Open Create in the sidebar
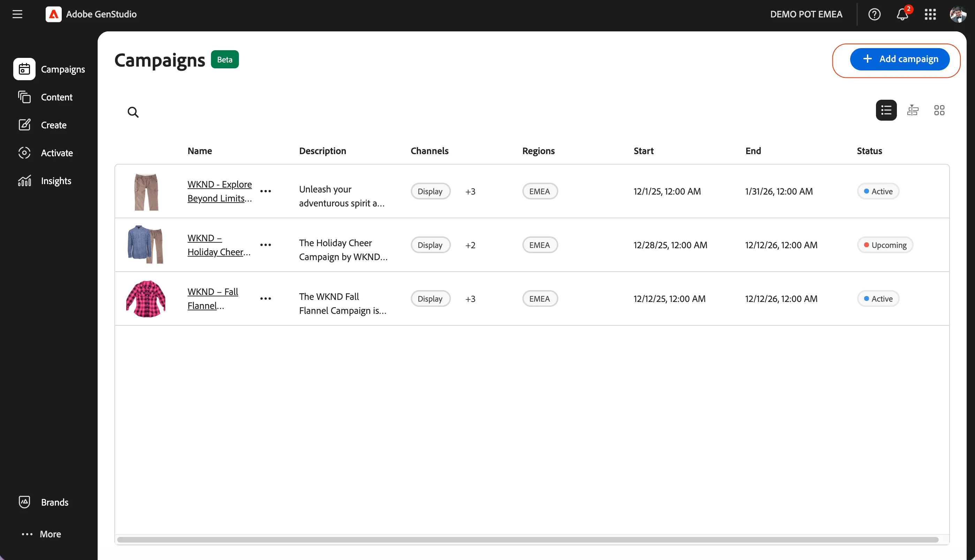The image size is (975, 560). pos(42,125)
